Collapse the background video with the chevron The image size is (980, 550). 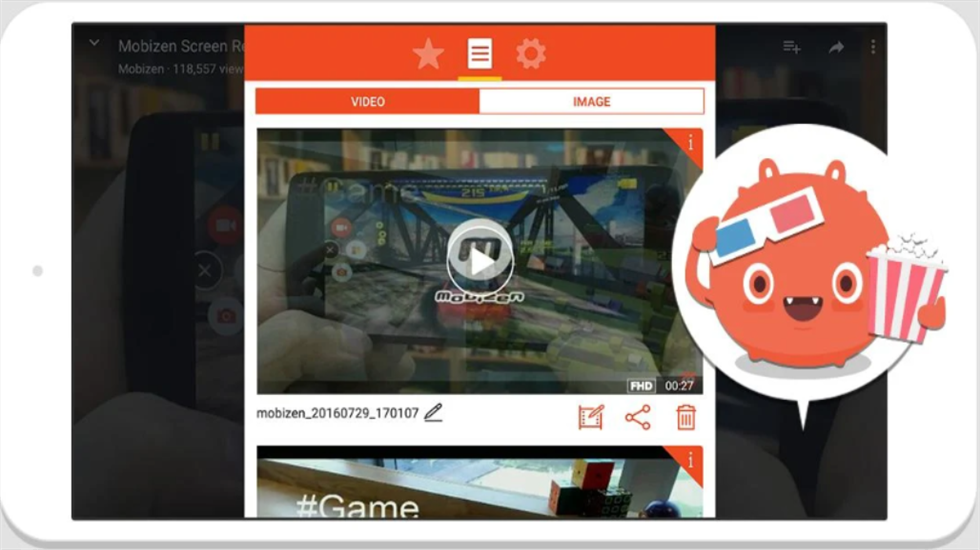pos(94,43)
